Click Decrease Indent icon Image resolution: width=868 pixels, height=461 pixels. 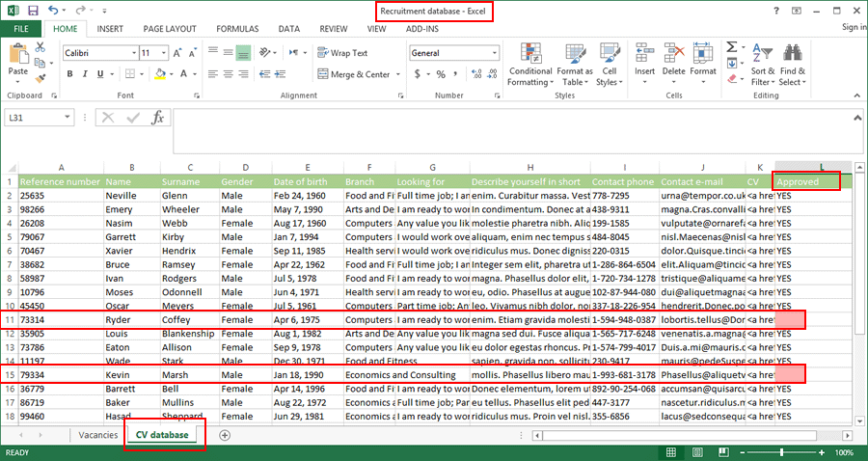(264, 74)
